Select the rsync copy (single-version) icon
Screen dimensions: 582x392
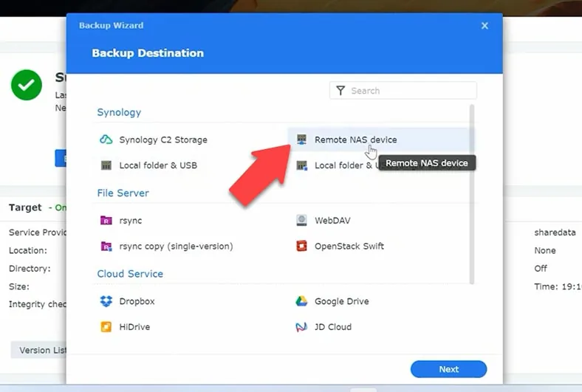pyautogui.click(x=106, y=247)
